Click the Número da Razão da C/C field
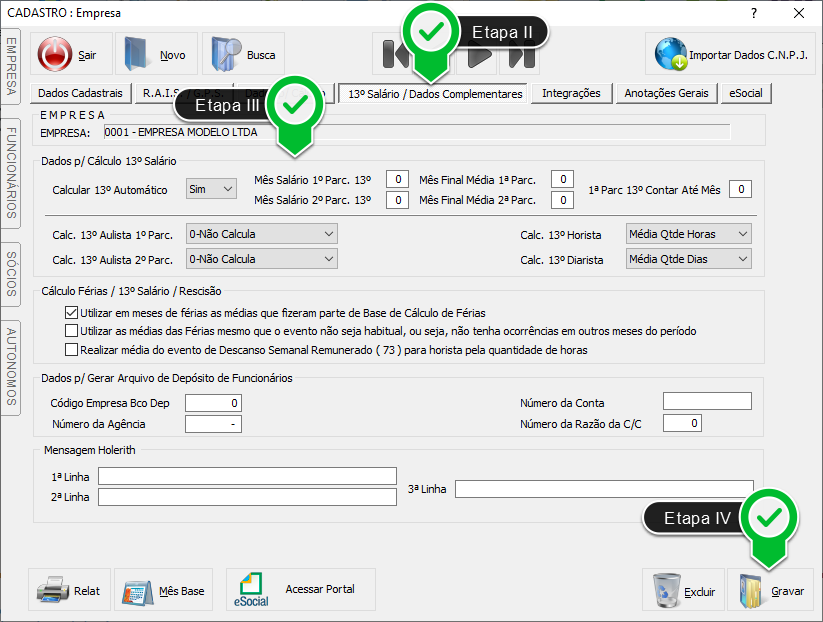This screenshot has width=823, height=622. [x=682, y=423]
